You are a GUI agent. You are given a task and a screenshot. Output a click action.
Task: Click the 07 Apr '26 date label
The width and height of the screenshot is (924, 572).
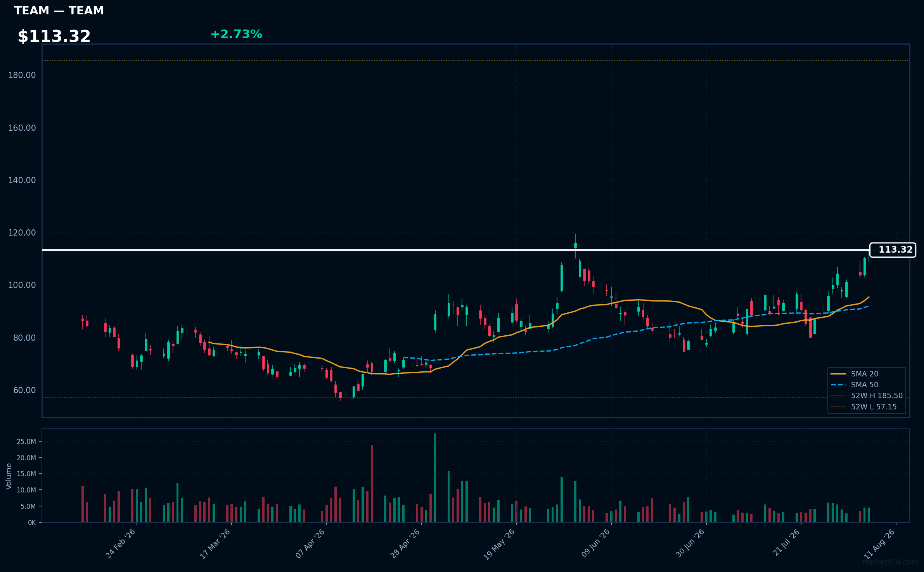click(310, 544)
